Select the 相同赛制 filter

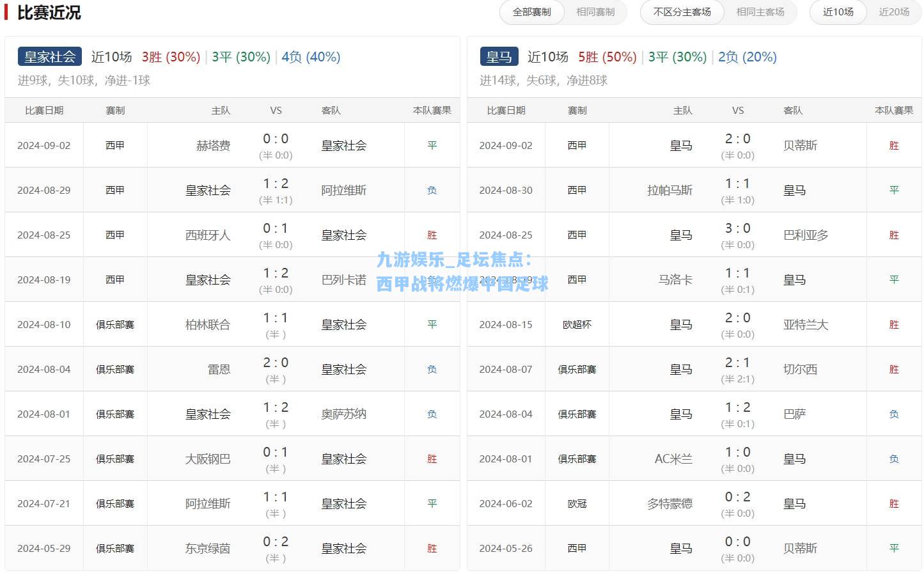pyautogui.click(x=595, y=12)
